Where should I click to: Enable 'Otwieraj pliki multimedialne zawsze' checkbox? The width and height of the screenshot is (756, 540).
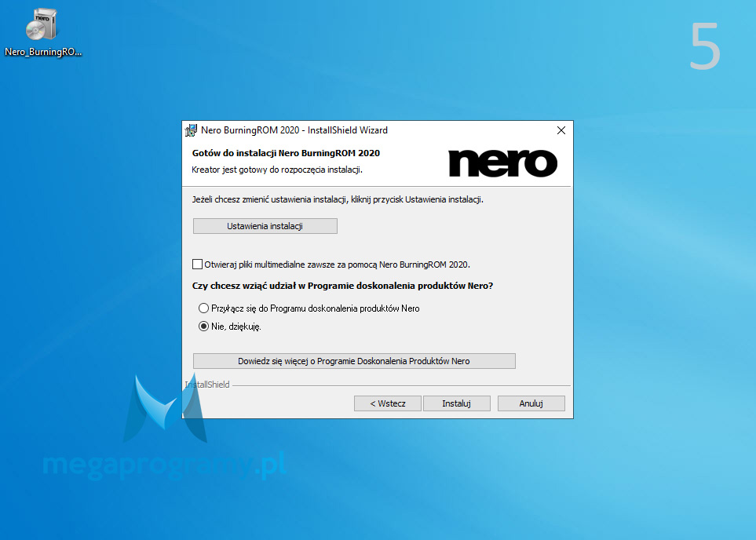click(197, 265)
